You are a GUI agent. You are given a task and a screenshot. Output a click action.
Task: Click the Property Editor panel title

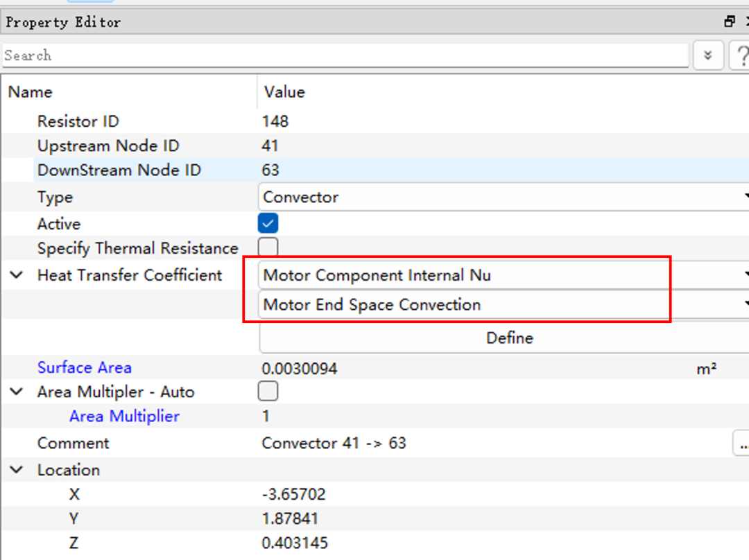point(63,22)
